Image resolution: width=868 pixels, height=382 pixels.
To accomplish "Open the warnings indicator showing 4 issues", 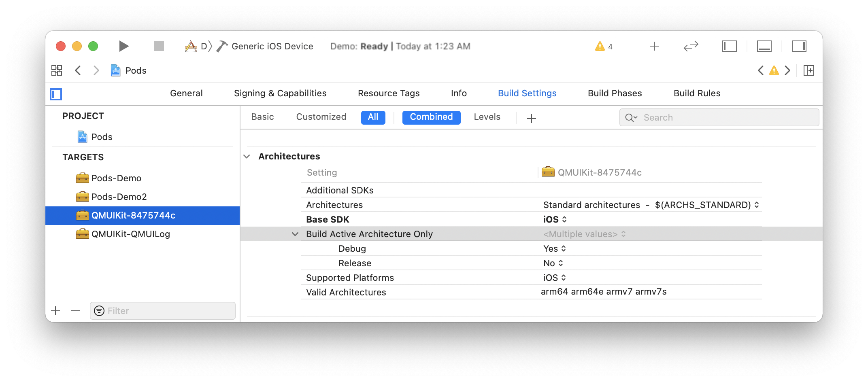I will pos(604,47).
